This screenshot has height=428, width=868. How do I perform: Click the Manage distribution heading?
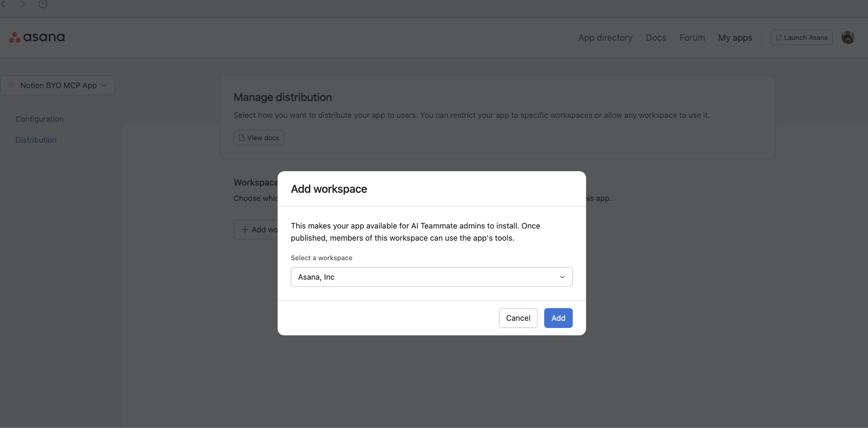click(283, 97)
